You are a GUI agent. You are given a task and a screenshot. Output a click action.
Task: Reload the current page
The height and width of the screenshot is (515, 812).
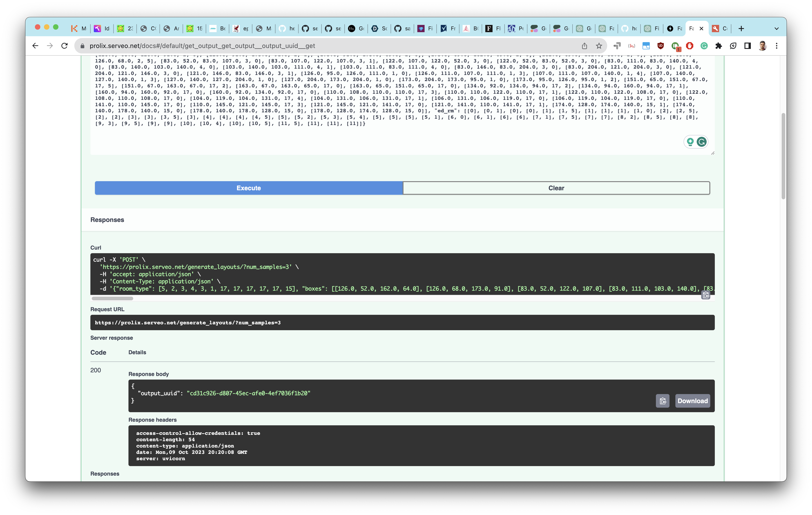pyautogui.click(x=64, y=46)
